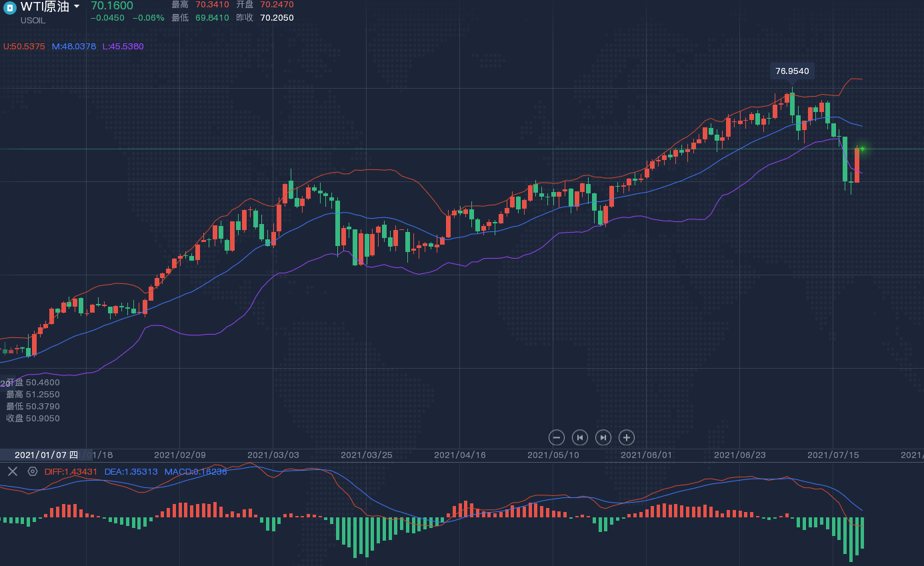Jump to the previous candle using the skip-back icon
924x566 pixels.
coord(580,437)
